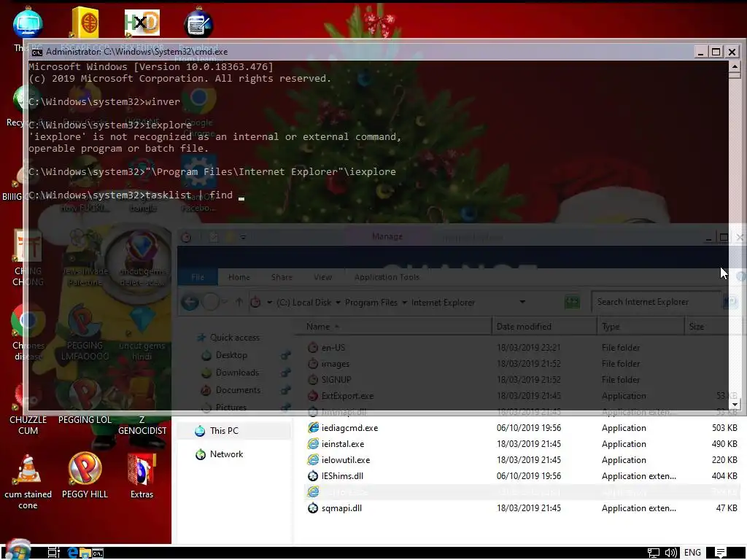This screenshot has width=747, height=560.
Task: Click the cmd window scrollbar down arrow
Action: point(735,405)
